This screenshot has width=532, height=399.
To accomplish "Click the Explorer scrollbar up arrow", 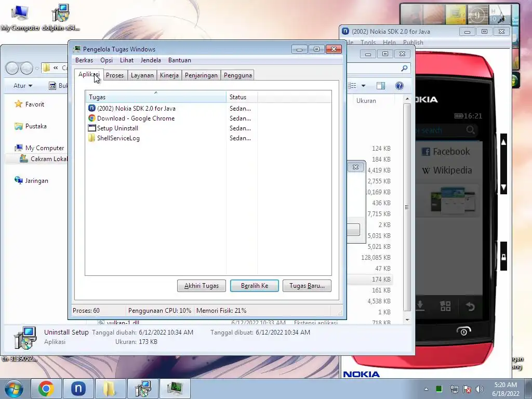I will tap(407, 99).
